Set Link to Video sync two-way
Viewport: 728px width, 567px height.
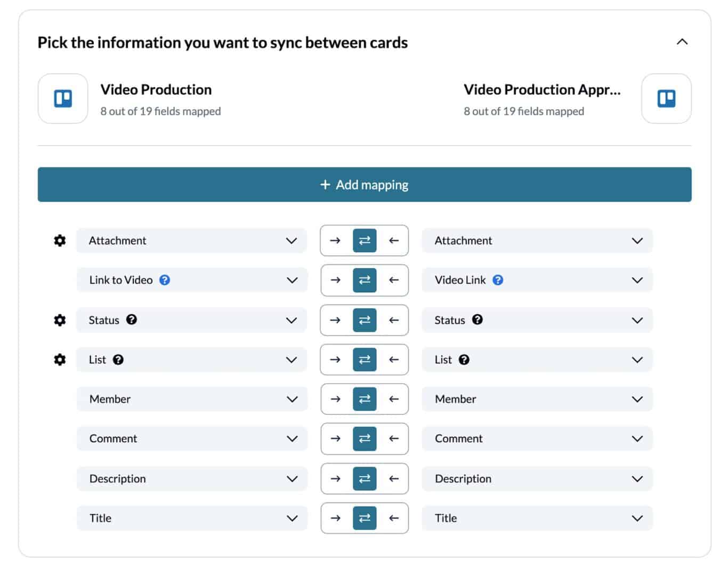(365, 280)
